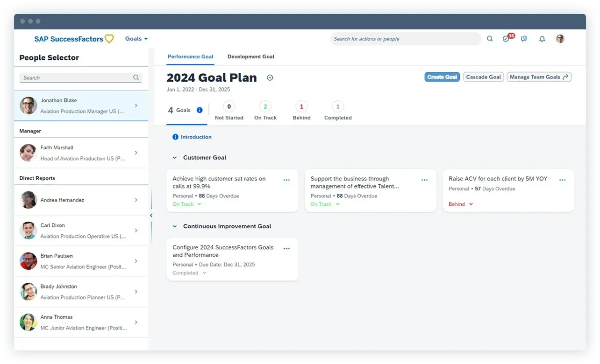Click the SAP SuccessFactors logo
Viewport: 600px width, 364px height.
point(68,39)
